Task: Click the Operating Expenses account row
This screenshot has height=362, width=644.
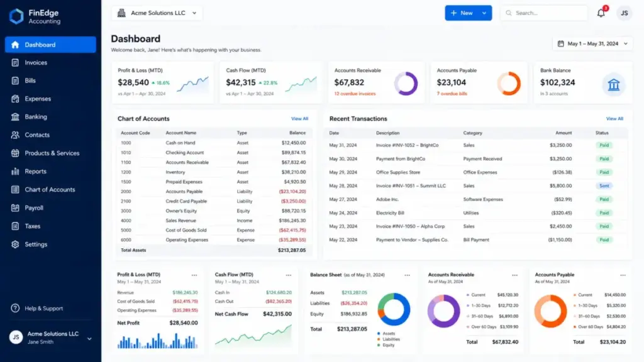Action: pyautogui.click(x=214, y=240)
